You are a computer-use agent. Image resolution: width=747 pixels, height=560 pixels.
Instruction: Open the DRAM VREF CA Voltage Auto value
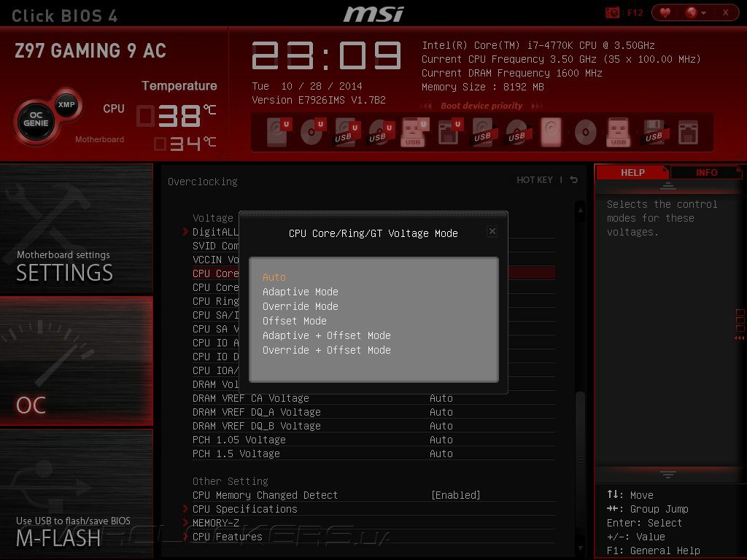[x=441, y=398]
